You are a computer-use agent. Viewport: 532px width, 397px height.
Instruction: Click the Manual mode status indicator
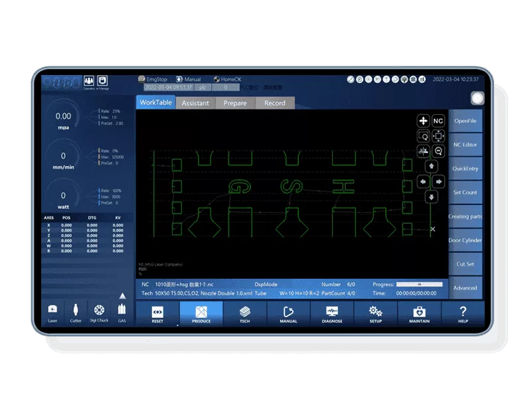189,79
